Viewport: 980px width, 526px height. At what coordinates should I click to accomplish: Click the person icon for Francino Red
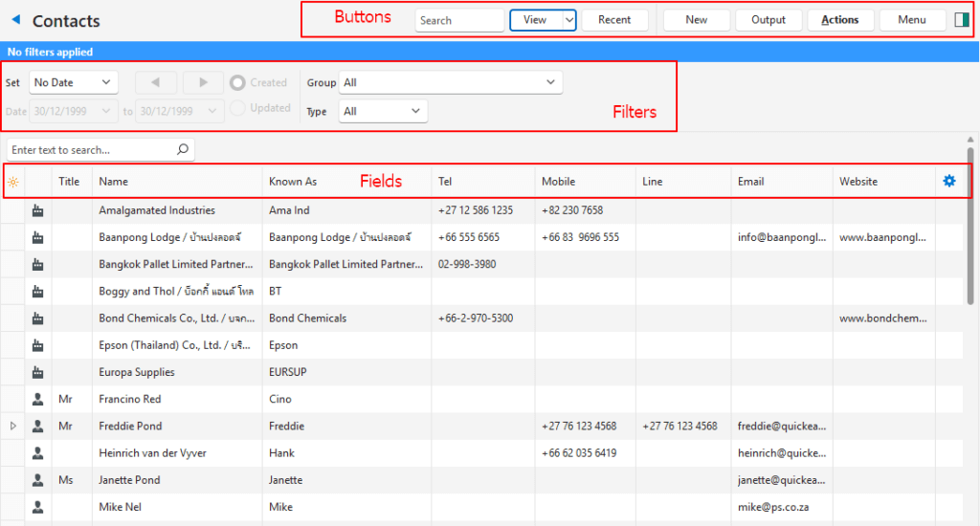click(x=38, y=399)
